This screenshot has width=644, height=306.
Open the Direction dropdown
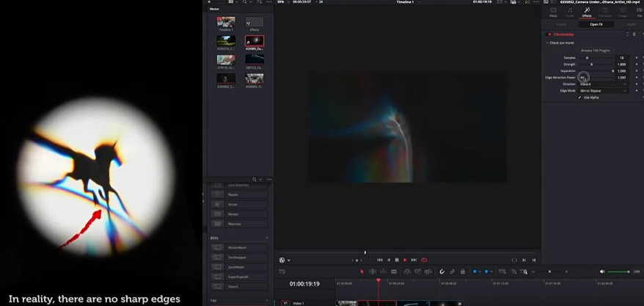(603, 84)
